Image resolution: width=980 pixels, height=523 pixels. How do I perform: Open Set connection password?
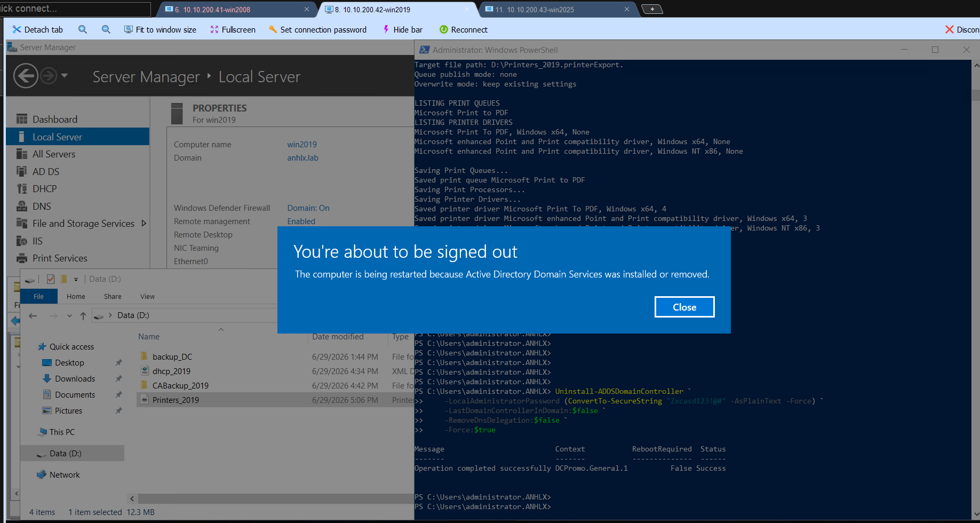318,30
